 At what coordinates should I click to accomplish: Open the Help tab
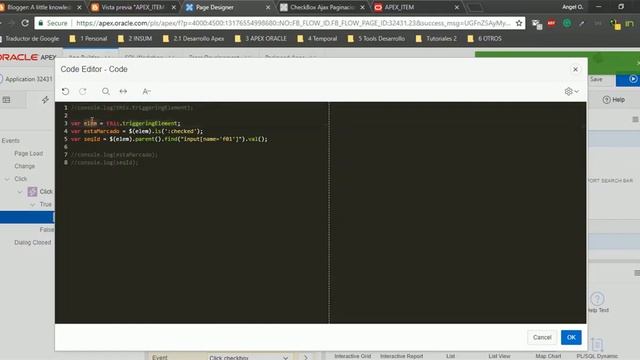614,100
